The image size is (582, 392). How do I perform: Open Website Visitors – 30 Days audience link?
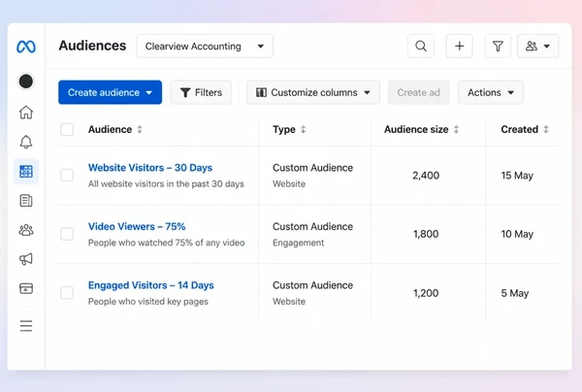(150, 168)
